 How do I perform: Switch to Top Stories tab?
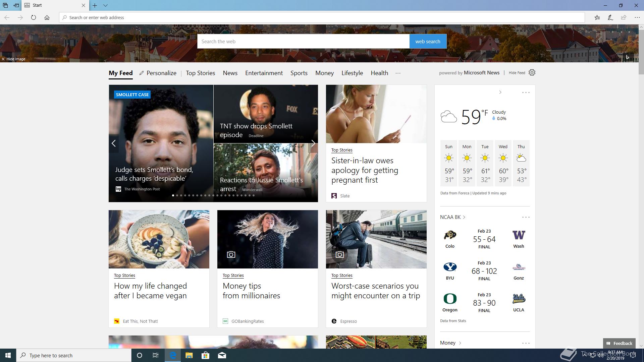tap(201, 73)
